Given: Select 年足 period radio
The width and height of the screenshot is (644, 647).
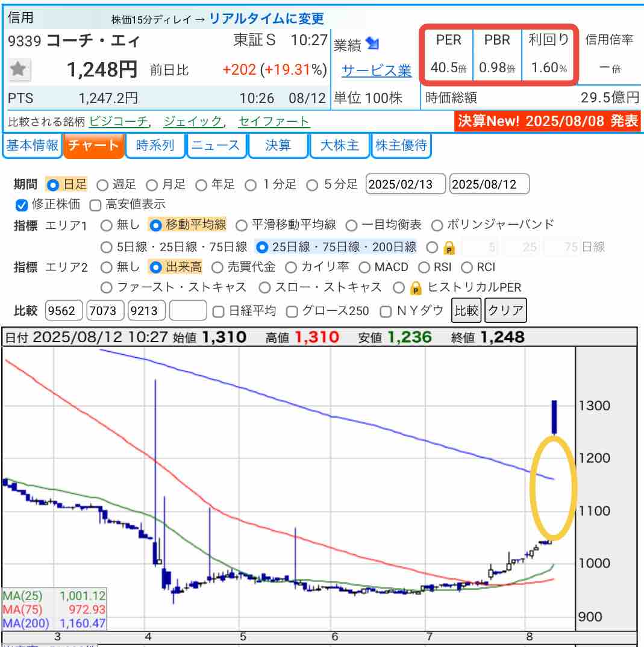Looking at the screenshot, I should coord(201,186).
